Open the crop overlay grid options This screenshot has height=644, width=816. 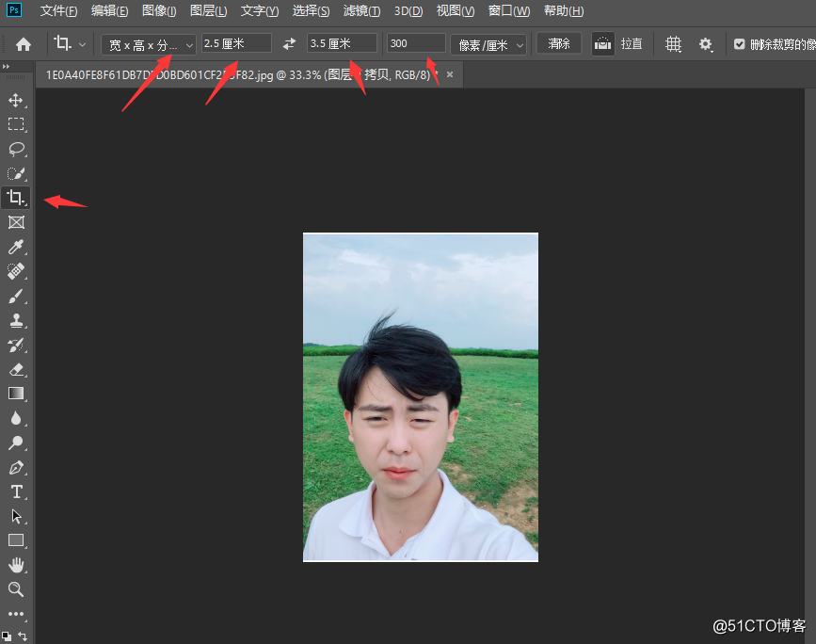(673, 44)
